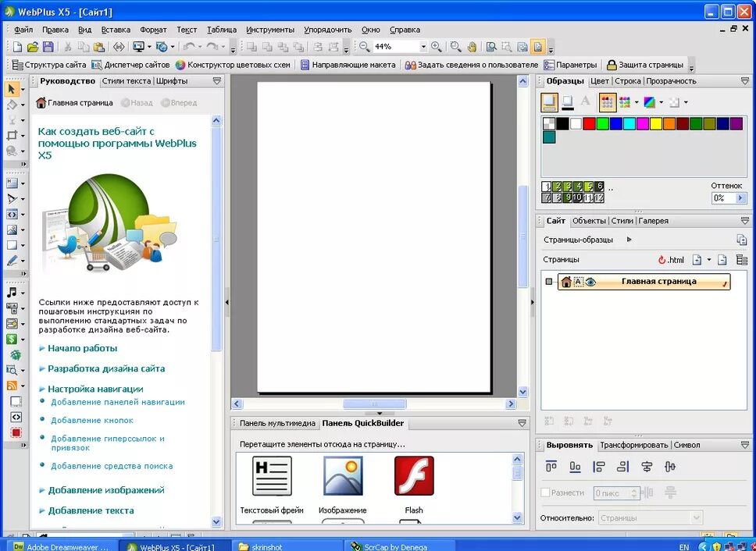
Task: Open page manager icon beside Страницы-образцы
Action: [x=741, y=240]
